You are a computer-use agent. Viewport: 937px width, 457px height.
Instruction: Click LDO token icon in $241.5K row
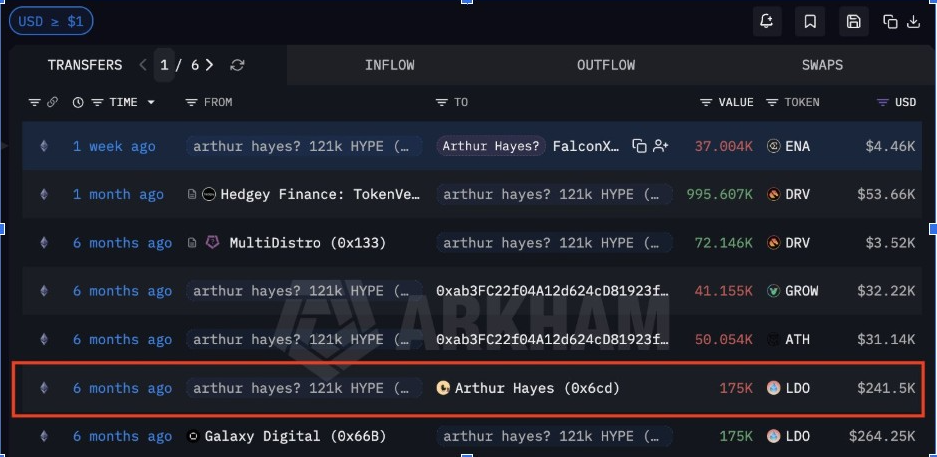tap(773, 388)
